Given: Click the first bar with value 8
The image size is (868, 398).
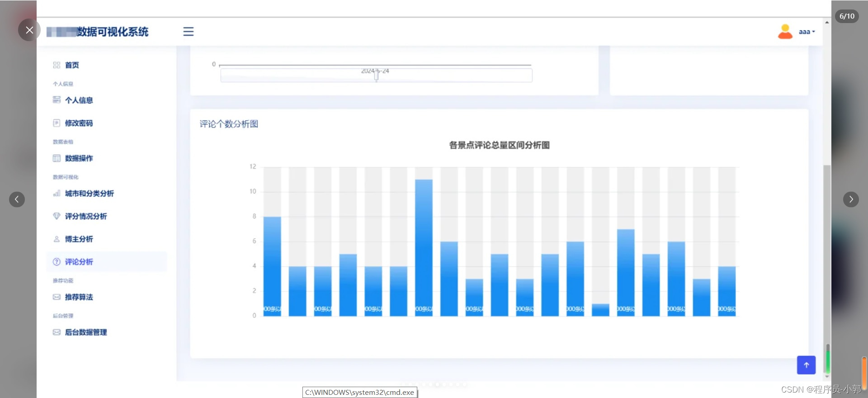Looking at the screenshot, I should (272, 266).
